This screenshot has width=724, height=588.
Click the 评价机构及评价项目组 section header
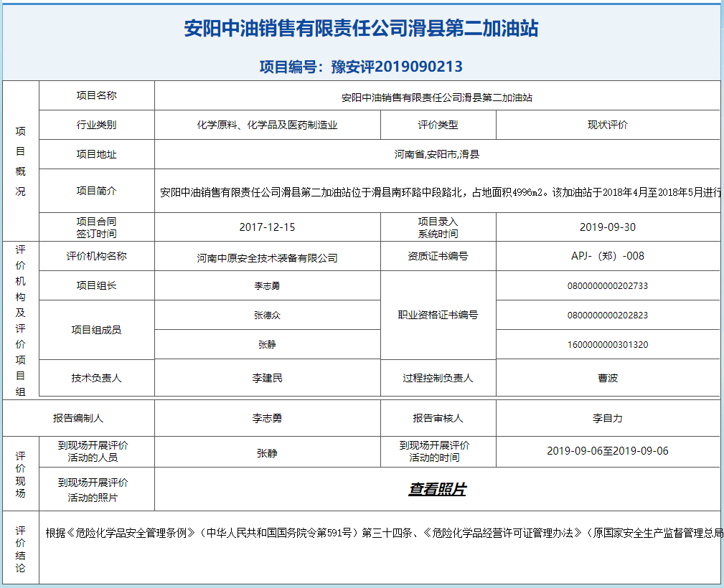20,321
